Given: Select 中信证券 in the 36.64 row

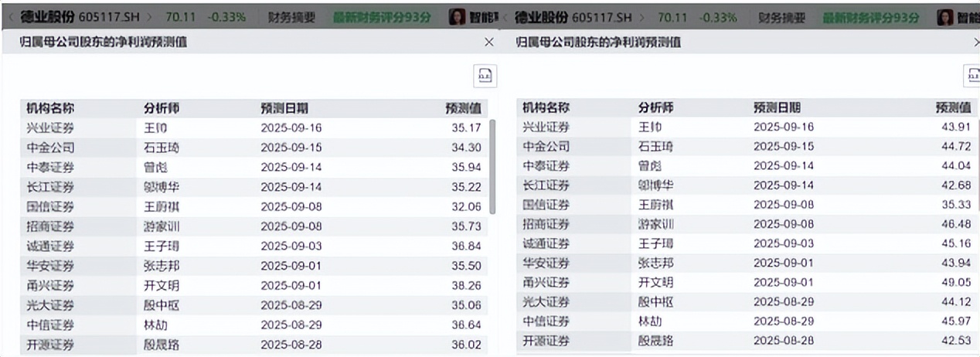Looking at the screenshot, I should tap(50, 325).
